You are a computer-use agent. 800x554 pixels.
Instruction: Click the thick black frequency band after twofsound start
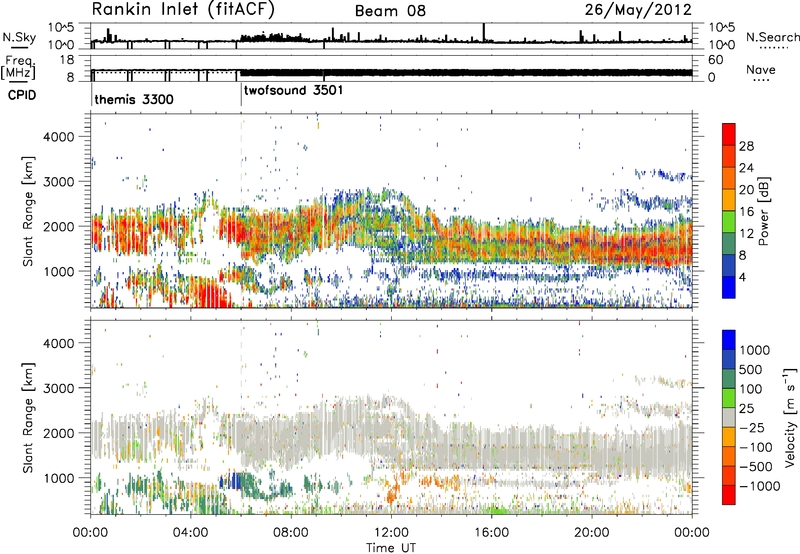(x=466, y=72)
